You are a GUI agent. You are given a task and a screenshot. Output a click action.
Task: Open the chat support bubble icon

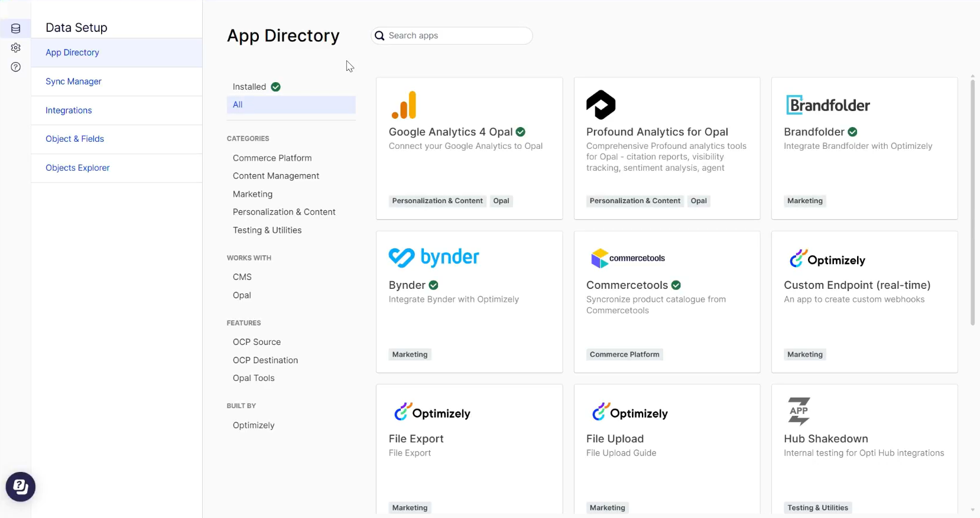21,487
